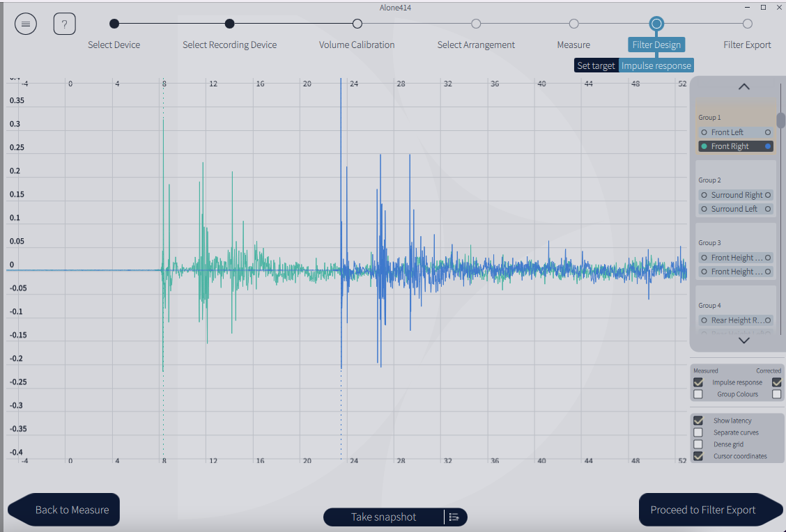Click the Alone414 window title
This screenshot has height=532, width=786.
coord(395,8)
